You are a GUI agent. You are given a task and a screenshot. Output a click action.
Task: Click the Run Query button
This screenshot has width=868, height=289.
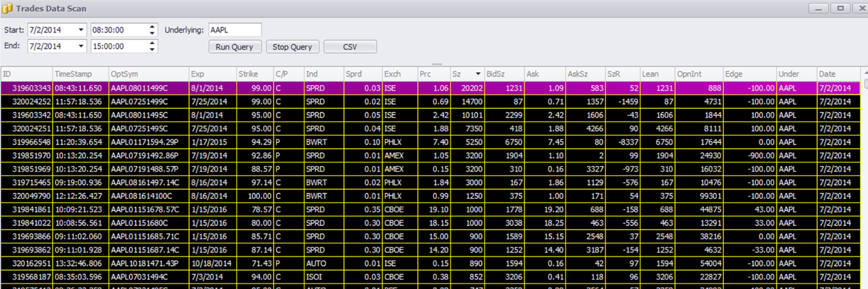coord(235,47)
